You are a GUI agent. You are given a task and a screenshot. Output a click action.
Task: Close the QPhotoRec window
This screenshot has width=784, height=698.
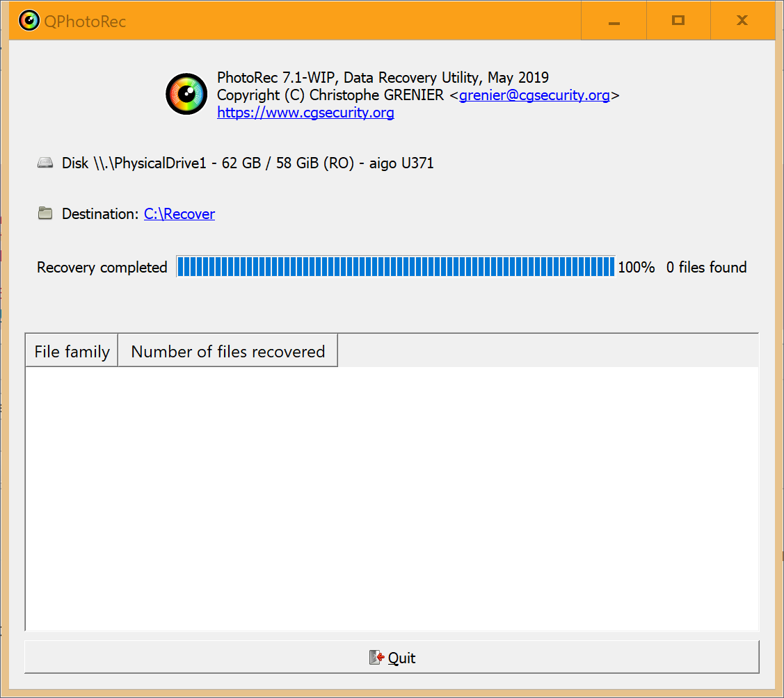point(742,21)
